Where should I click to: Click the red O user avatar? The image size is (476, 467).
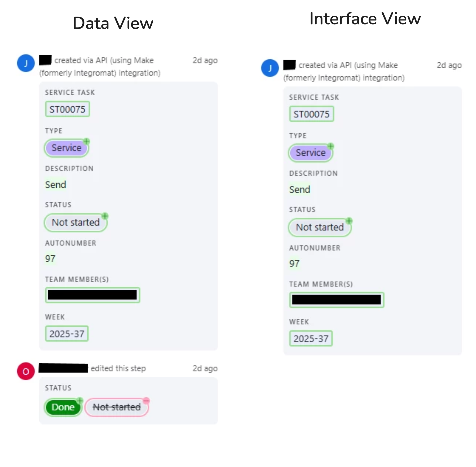pos(26,371)
